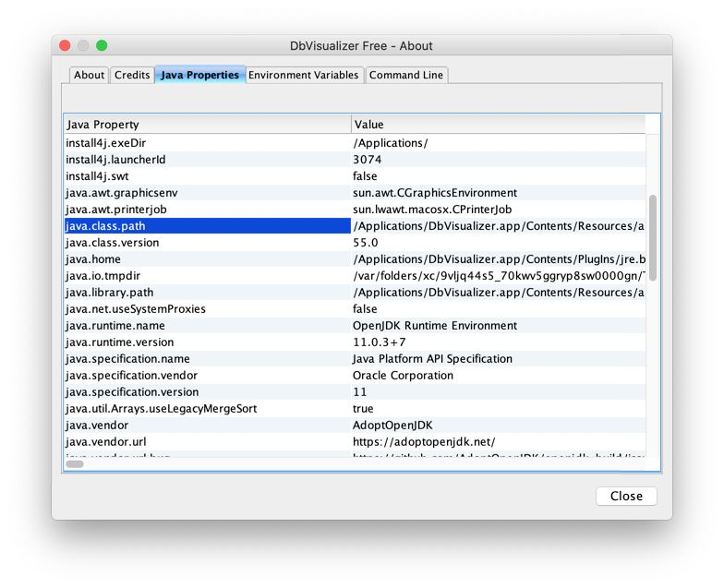
Task: Click the 11.0.3+7 version value
Action: (499, 342)
